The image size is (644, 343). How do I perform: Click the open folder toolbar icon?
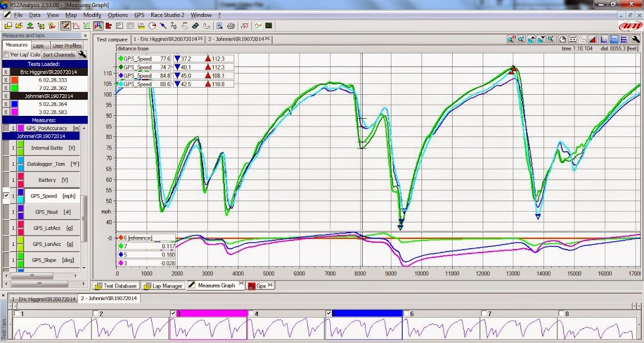(x=19, y=26)
